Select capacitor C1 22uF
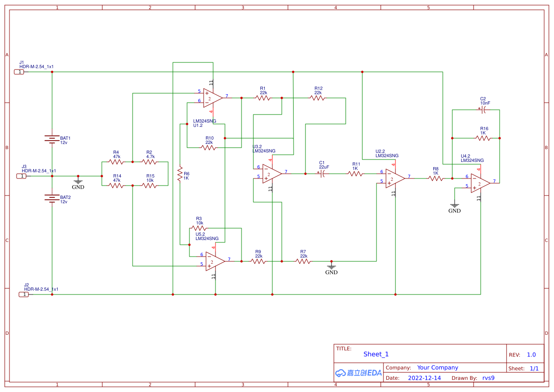The image size is (554, 392). [322, 174]
